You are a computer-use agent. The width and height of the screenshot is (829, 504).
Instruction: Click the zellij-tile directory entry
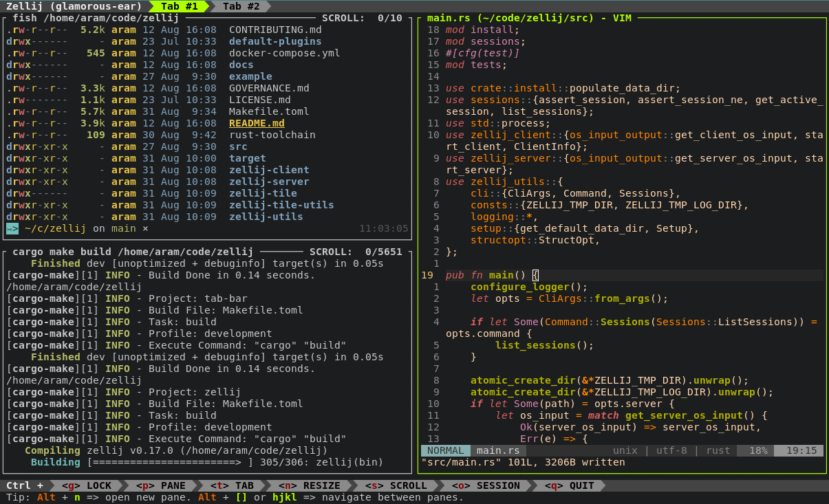(x=263, y=193)
